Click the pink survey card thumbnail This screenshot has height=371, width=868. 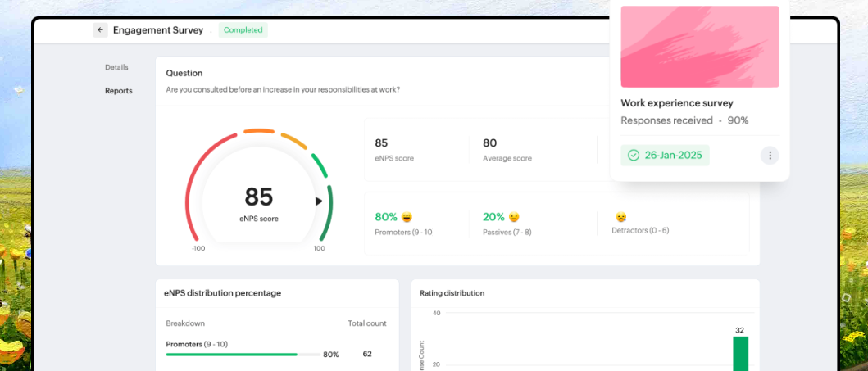click(700, 47)
